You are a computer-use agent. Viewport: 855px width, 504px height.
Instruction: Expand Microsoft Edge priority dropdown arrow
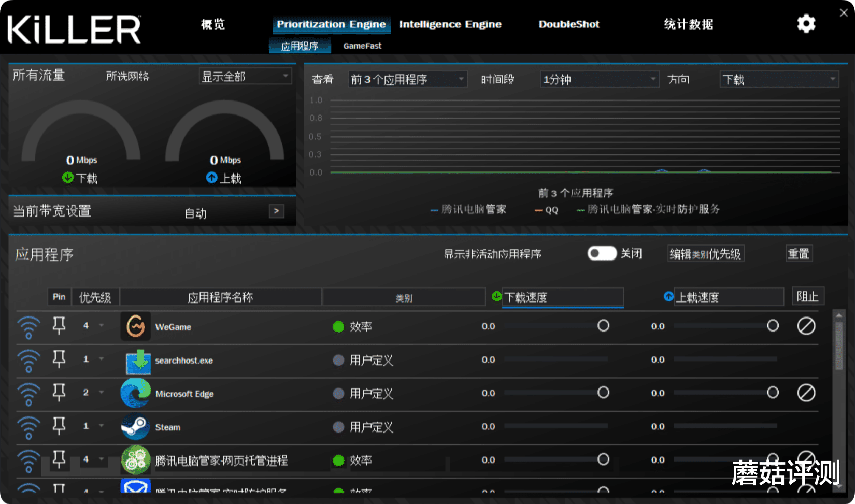pos(102,392)
